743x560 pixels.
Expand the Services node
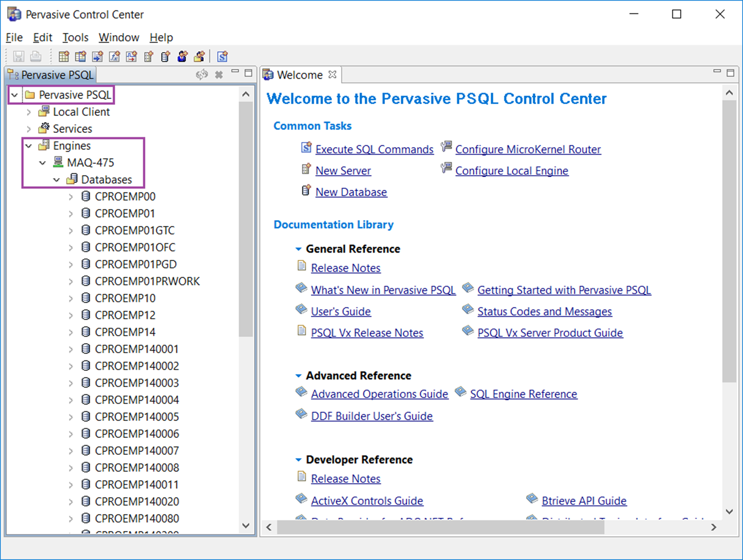(29, 129)
